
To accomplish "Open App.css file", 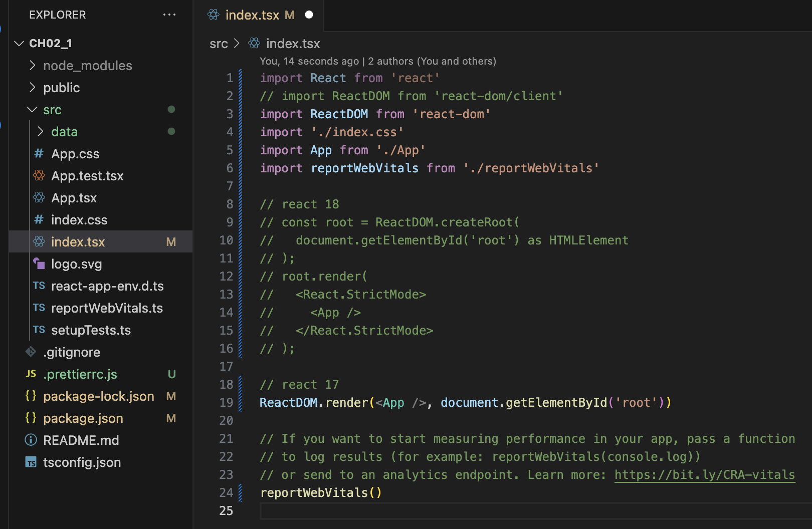I will click(x=75, y=154).
